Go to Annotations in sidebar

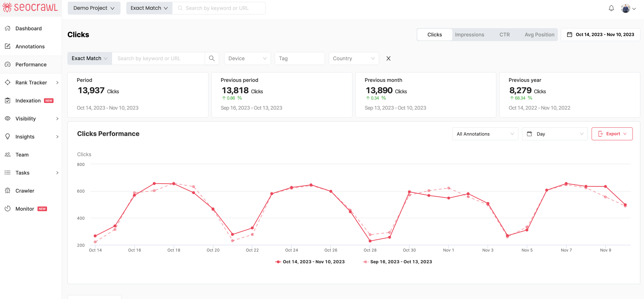pos(31,46)
